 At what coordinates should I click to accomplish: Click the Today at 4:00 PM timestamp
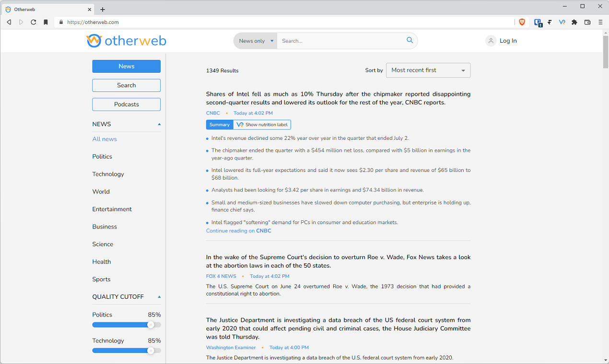[x=289, y=348]
